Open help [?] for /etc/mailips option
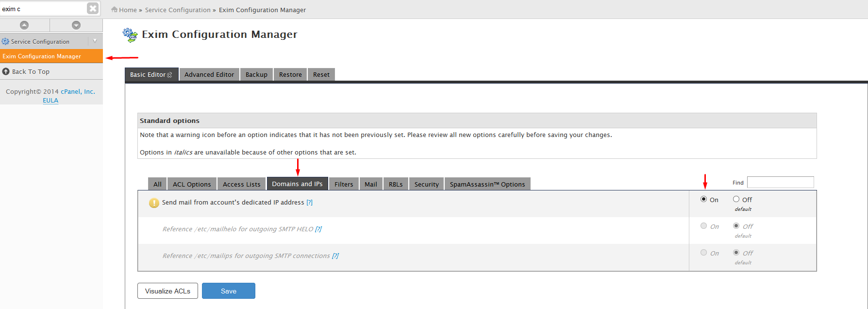Viewport: 868px width, 309px height. [335, 256]
